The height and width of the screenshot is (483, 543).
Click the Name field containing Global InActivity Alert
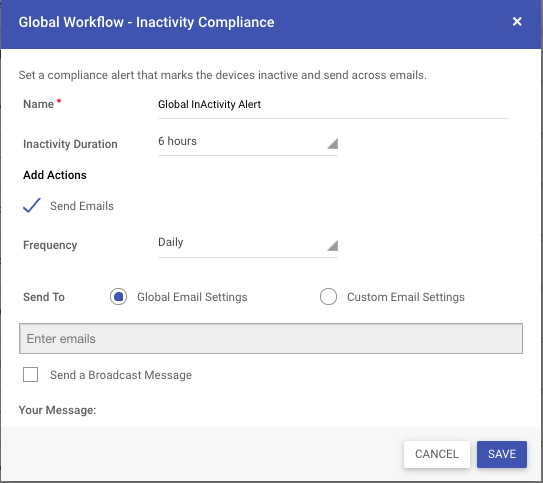pos(333,105)
